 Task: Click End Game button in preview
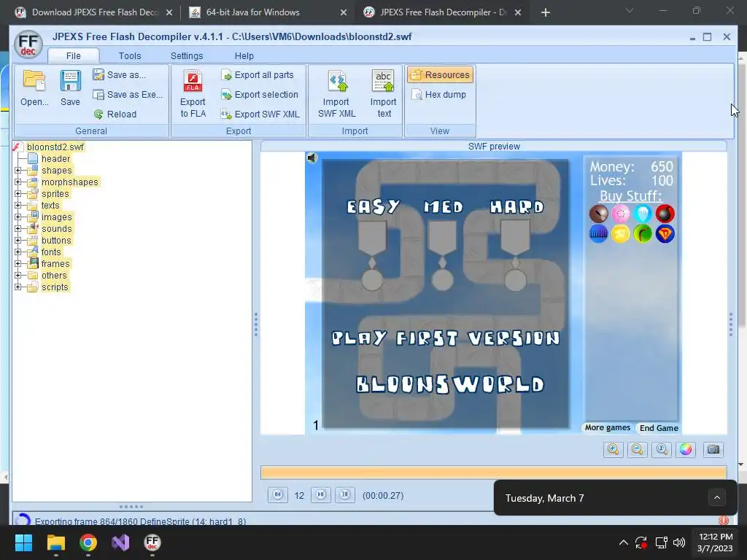(659, 427)
